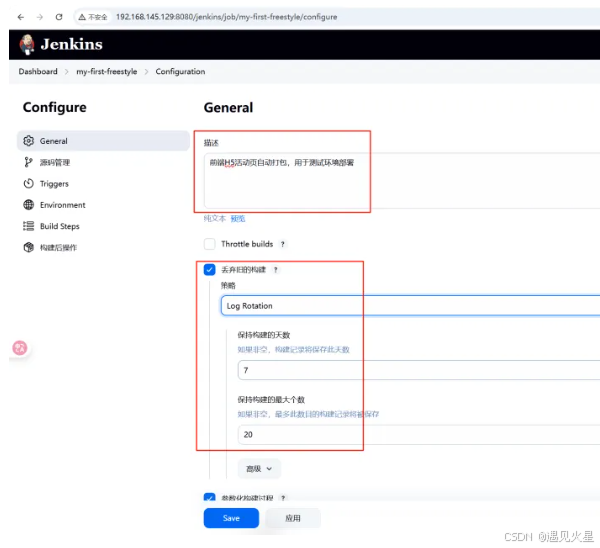Open help for 丢弃旧的构建 option
Viewport: 600px width, 548px height.
pos(276,270)
